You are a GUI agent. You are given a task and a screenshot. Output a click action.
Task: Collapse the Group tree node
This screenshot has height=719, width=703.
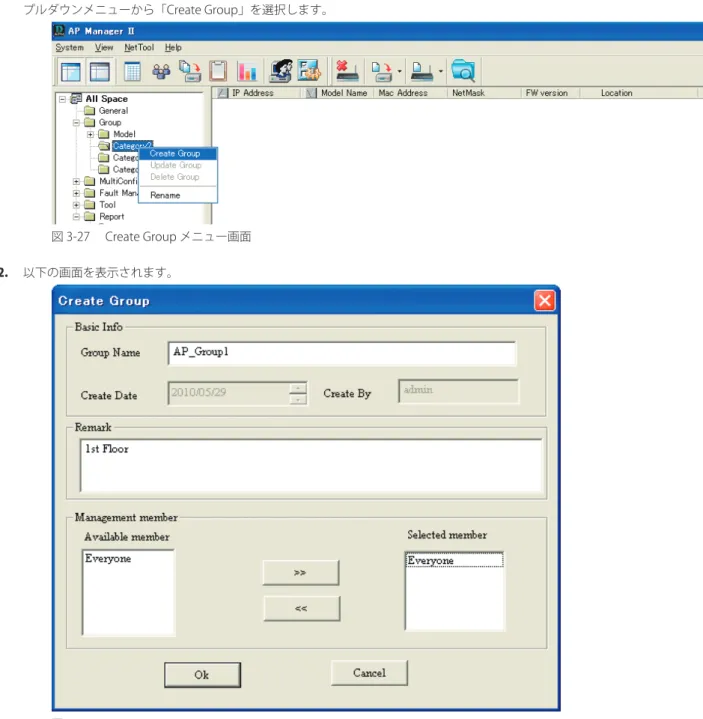point(77,122)
